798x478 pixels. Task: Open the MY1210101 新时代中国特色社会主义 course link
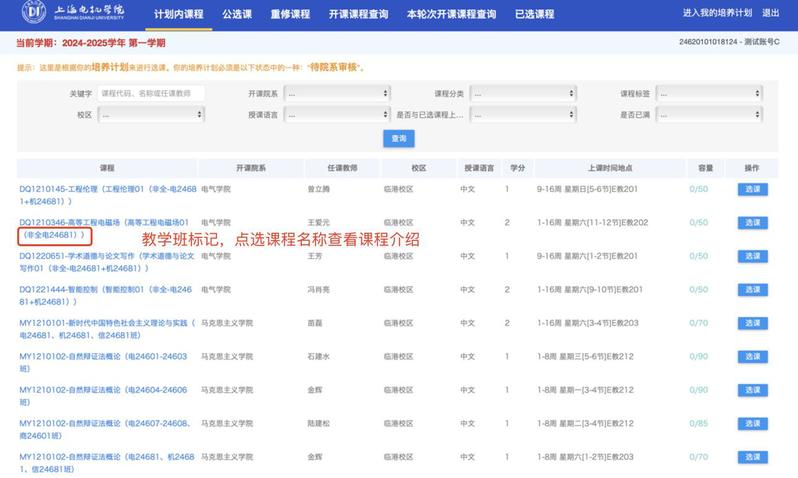click(x=104, y=323)
